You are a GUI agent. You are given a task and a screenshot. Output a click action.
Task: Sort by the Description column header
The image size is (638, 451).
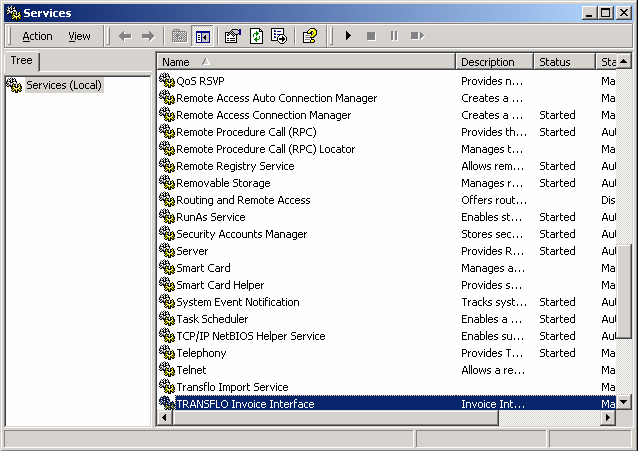pyautogui.click(x=494, y=62)
